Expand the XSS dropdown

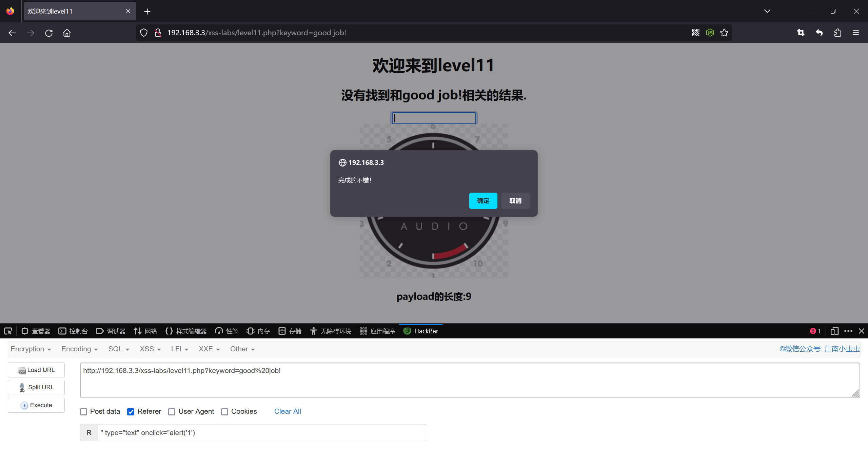150,349
